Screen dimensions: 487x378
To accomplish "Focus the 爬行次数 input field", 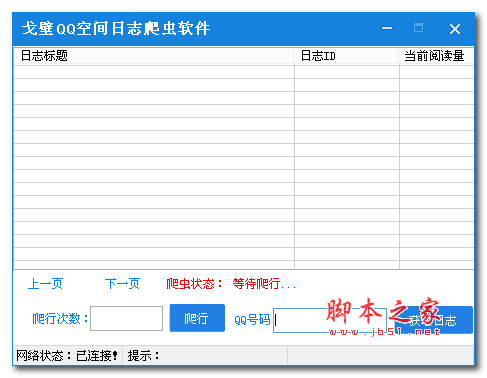I will coord(126,319).
